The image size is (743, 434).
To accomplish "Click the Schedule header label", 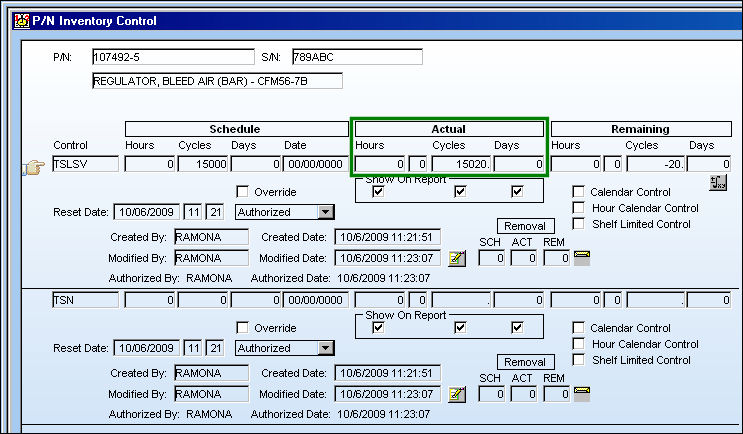I will 235,129.
